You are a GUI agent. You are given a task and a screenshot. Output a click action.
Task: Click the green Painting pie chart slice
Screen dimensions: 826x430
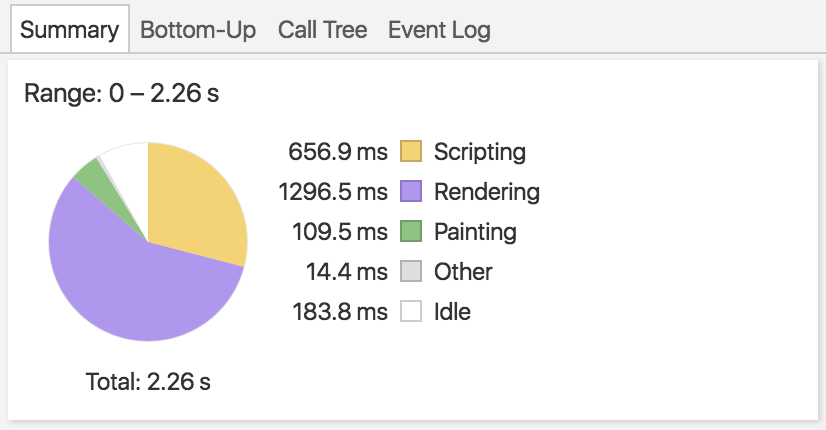(94, 175)
